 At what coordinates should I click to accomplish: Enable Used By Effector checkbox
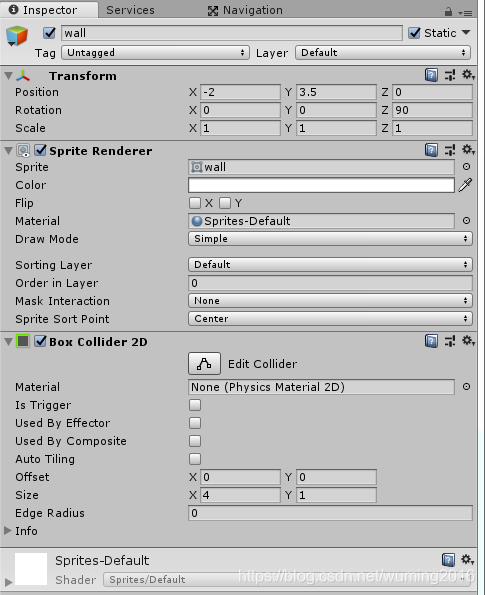coord(195,423)
